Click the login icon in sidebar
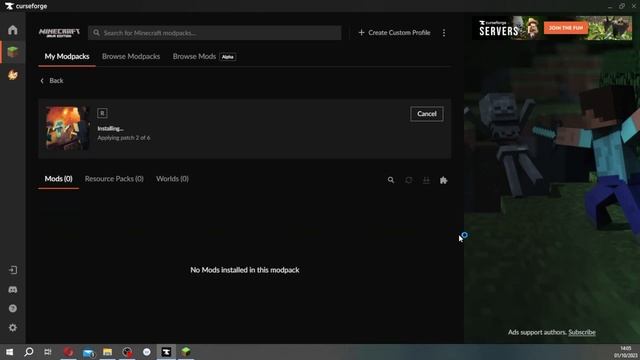 click(13, 270)
